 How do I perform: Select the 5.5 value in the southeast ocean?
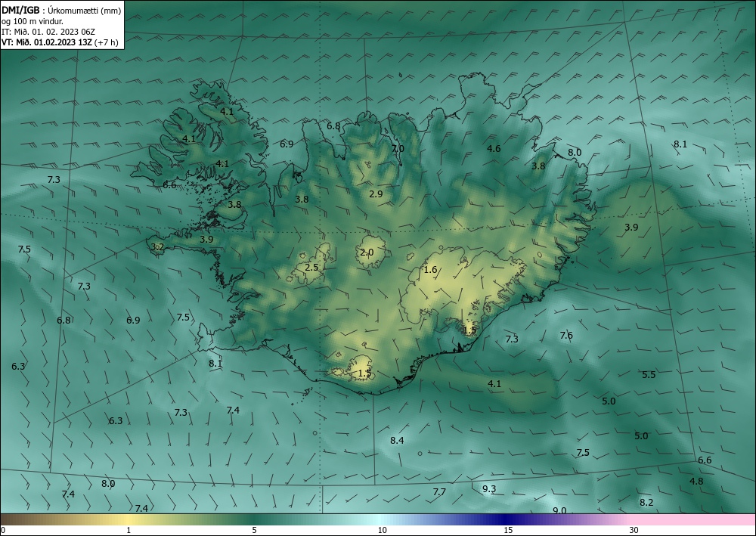click(649, 374)
